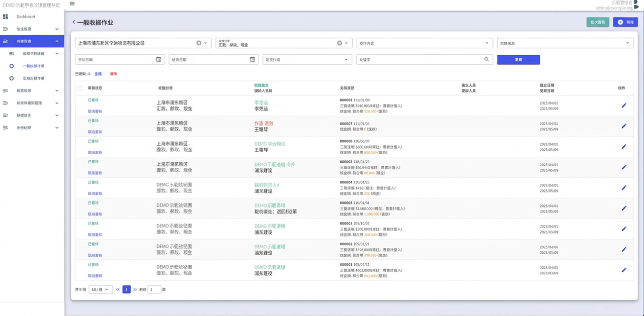Open the status dropdown beside end date field
This screenshot has width=644, height=316.
coord(307,59)
